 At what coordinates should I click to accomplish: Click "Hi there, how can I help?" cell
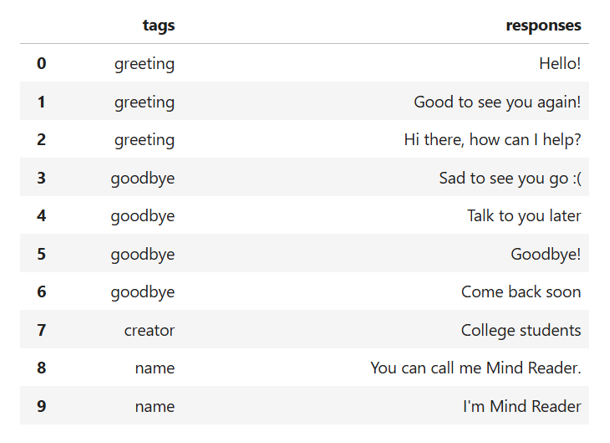492,140
